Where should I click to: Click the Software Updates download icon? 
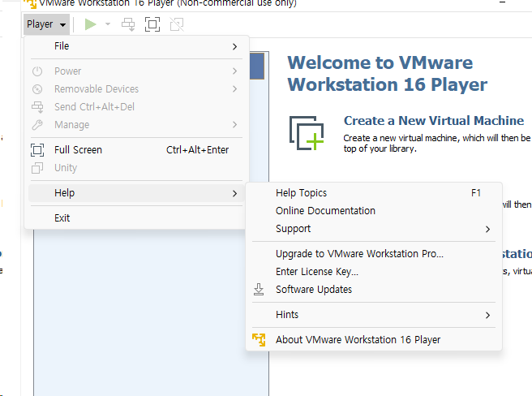pos(259,290)
